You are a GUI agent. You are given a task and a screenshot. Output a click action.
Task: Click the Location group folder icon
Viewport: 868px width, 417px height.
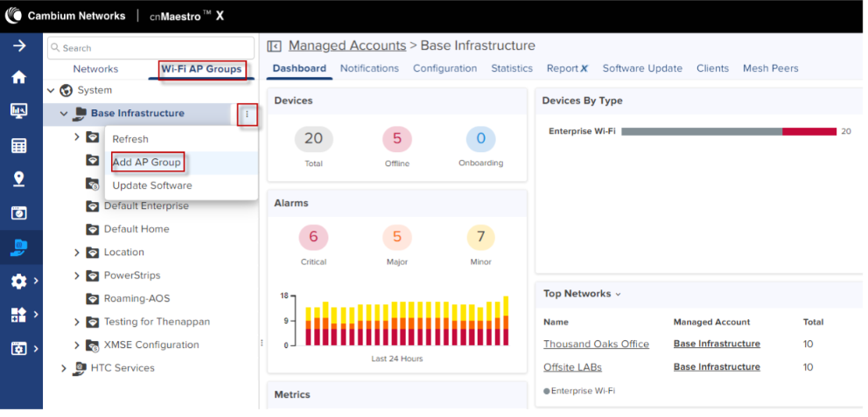(x=93, y=252)
